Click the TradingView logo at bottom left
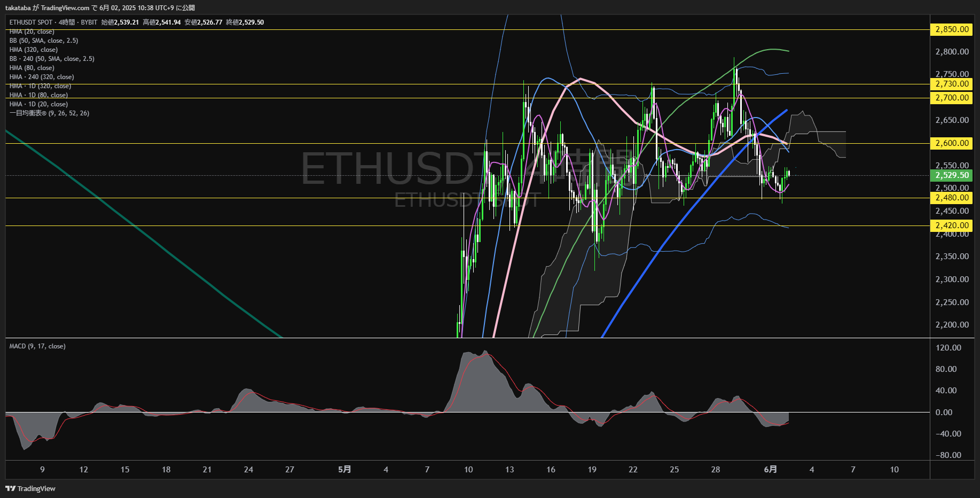 [x=30, y=488]
